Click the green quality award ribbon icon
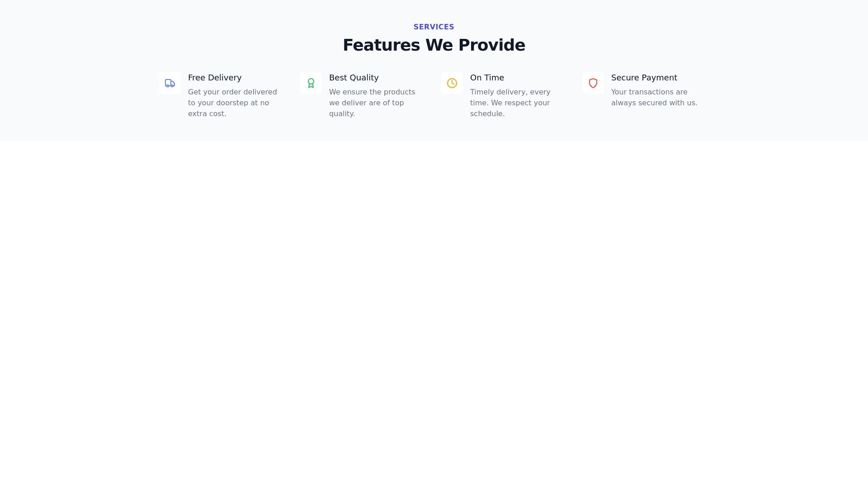This screenshot has height=488, width=868. [311, 83]
